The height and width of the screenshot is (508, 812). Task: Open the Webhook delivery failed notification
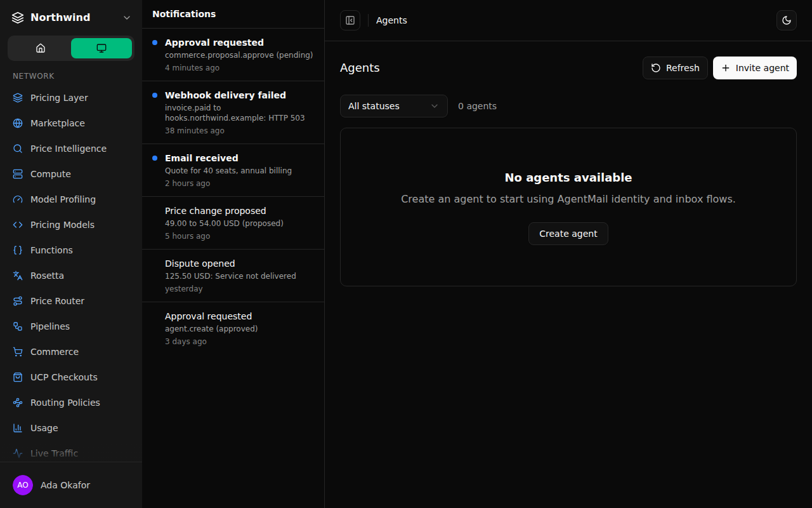pos(233,112)
